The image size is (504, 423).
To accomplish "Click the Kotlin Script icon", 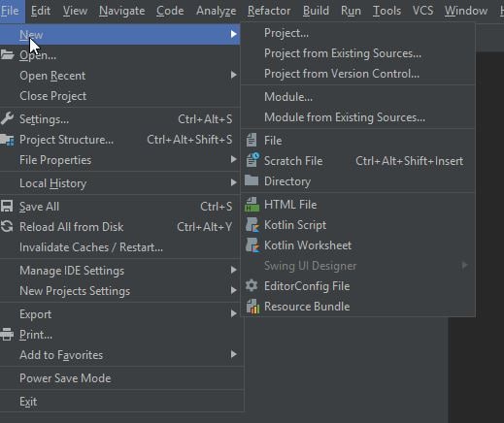I will pyautogui.click(x=252, y=225).
